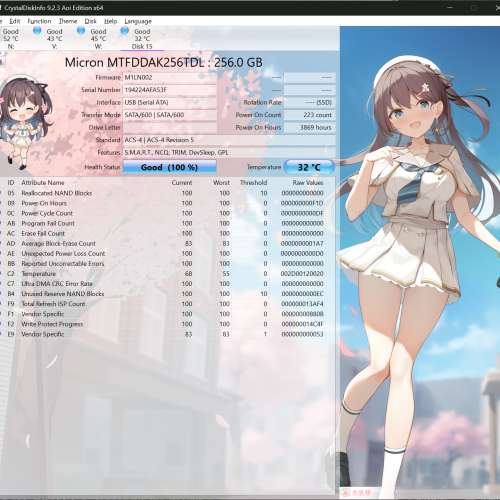500x500 pixels.
Task: Open the Help menu
Action: click(x=111, y=21)
